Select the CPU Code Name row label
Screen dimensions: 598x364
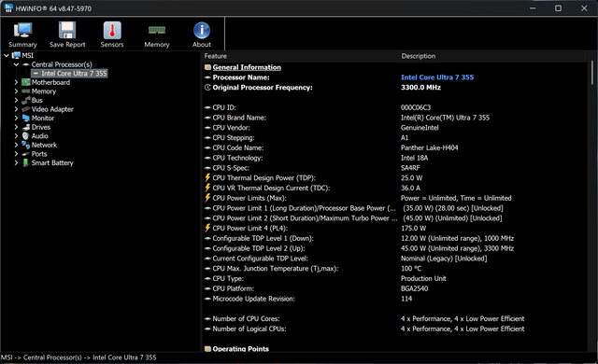point(238,147)
